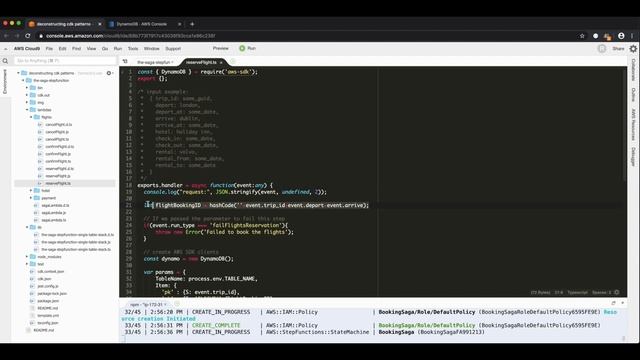Click the green Run button icon
Viewport: 640px width, 360px height.
[242, 48]
